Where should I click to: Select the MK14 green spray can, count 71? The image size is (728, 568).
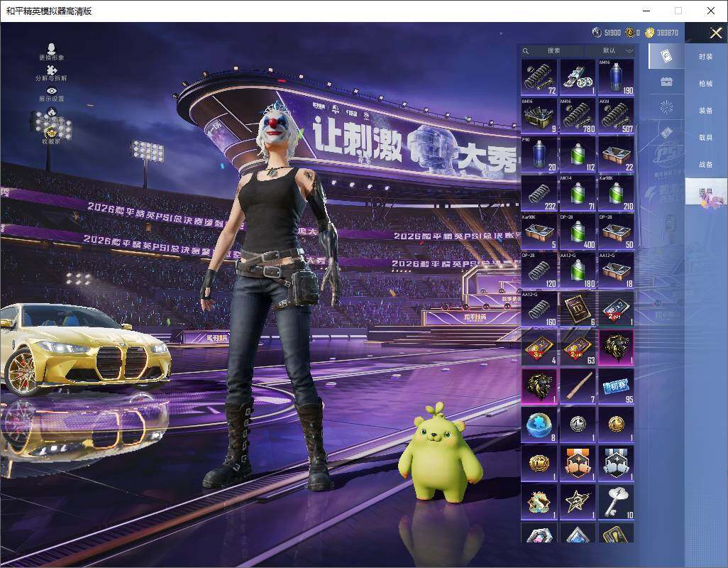point(578,192)
